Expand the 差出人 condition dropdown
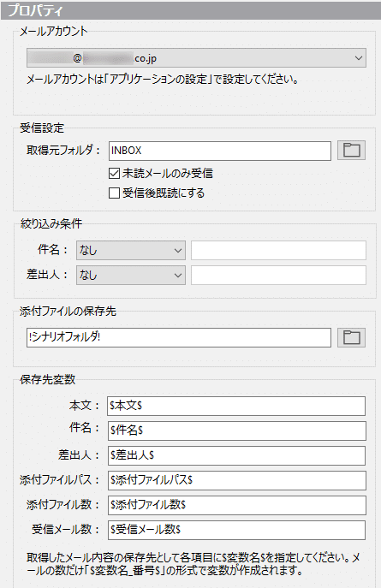This screenshot has width=381, height=588. [x=131, y=276]
